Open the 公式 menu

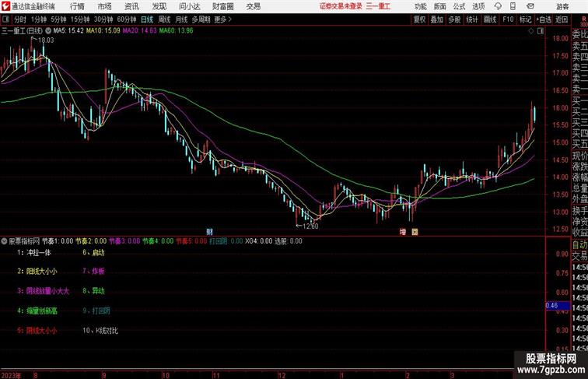tap(459, 6)
